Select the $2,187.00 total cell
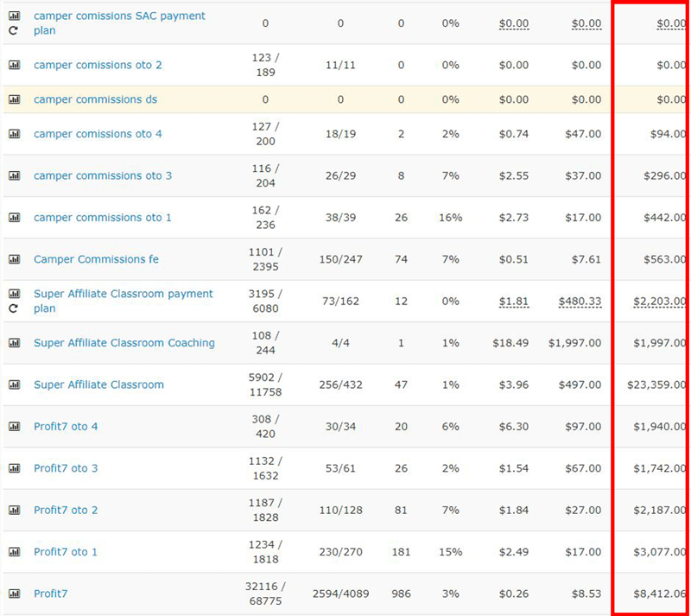Viewport: 691px width, 616px height. tap(660, 511)
